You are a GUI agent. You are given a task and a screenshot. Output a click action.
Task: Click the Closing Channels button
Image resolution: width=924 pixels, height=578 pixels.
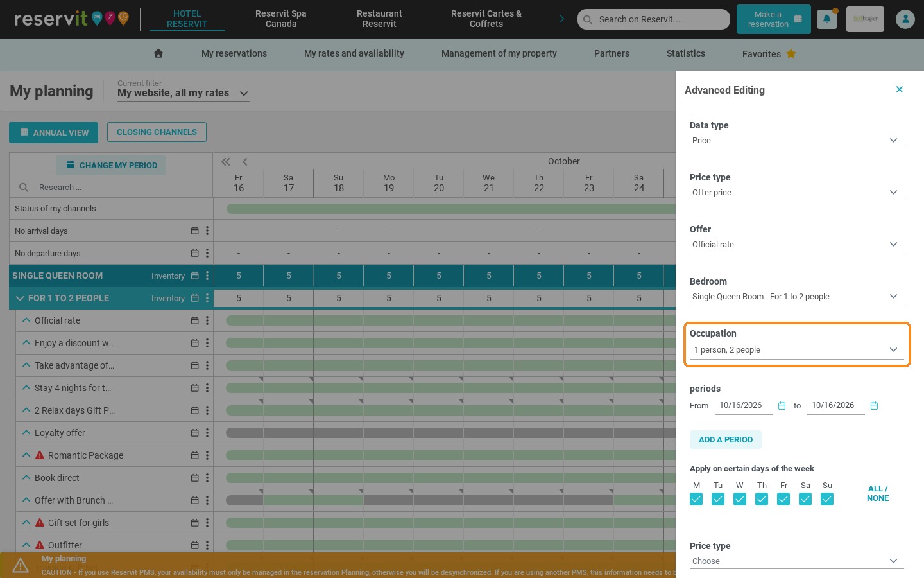[157, 132]
